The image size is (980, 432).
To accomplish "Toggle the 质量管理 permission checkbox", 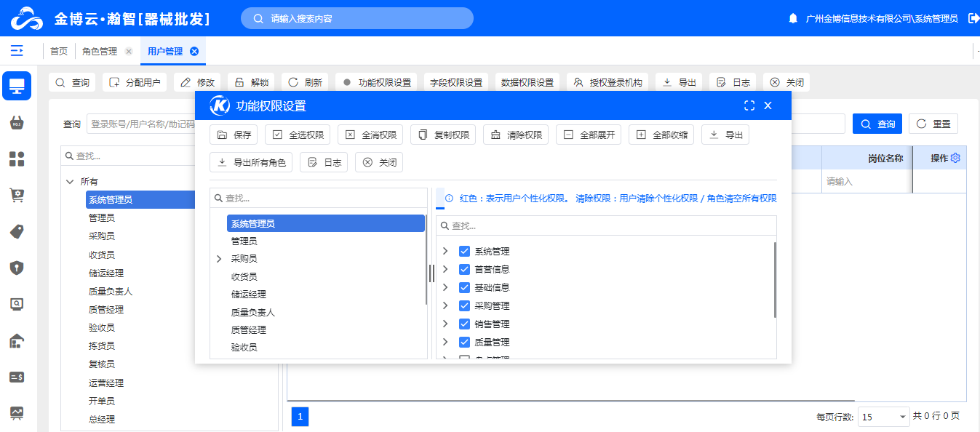I will [464, 342].
